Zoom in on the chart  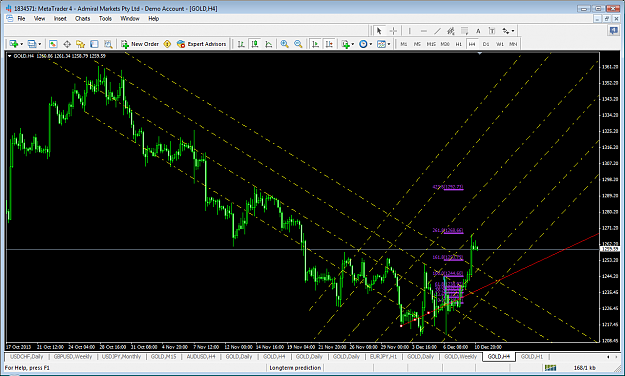tap(284, 44)
